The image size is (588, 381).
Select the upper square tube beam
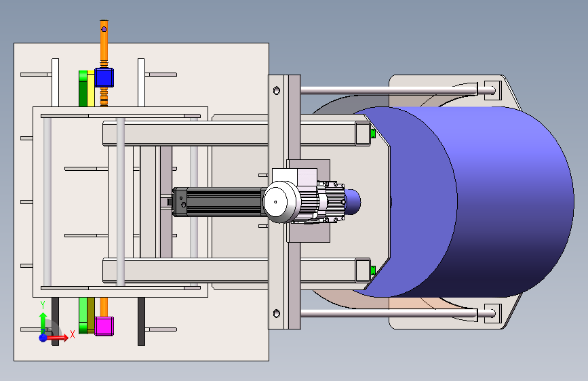pyautogui.click(x=236, y=133)
